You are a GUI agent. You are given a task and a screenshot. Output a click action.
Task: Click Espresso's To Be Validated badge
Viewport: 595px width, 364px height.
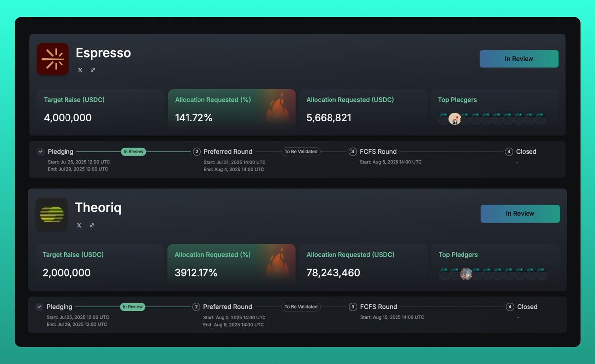point(301,152)
